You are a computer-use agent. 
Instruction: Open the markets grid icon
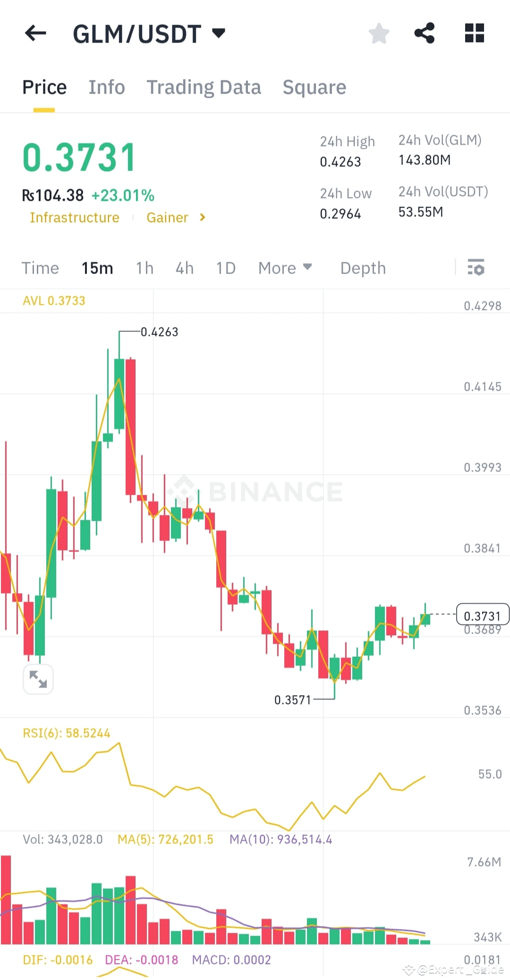click(474, 33)
